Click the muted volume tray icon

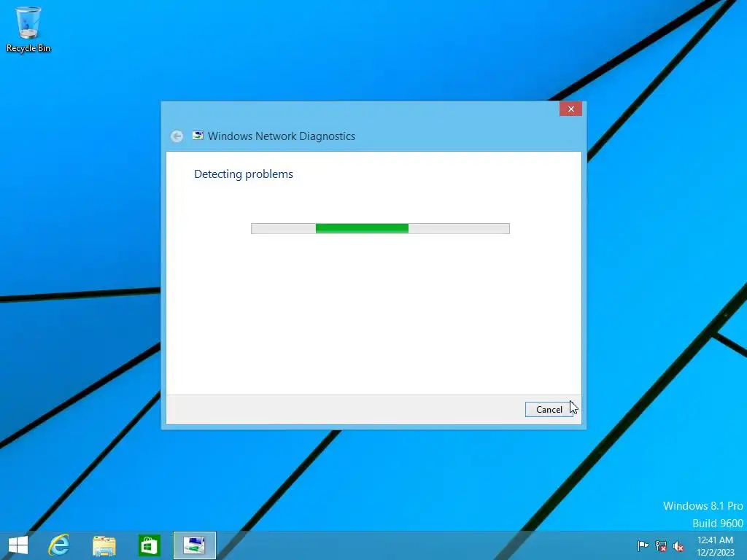(x=678, y=546)
